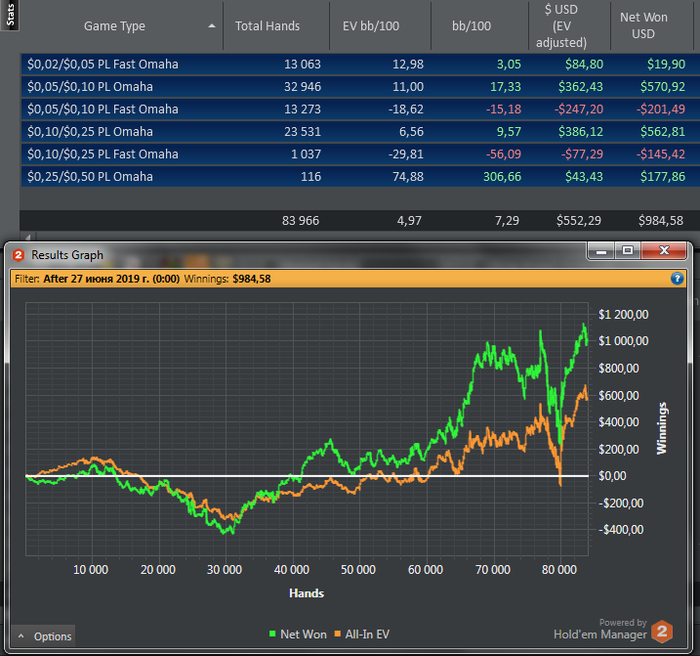Close the Results Graph window
Screen dimensions: 700x656
pyautogui.click(x=664, y=251)
